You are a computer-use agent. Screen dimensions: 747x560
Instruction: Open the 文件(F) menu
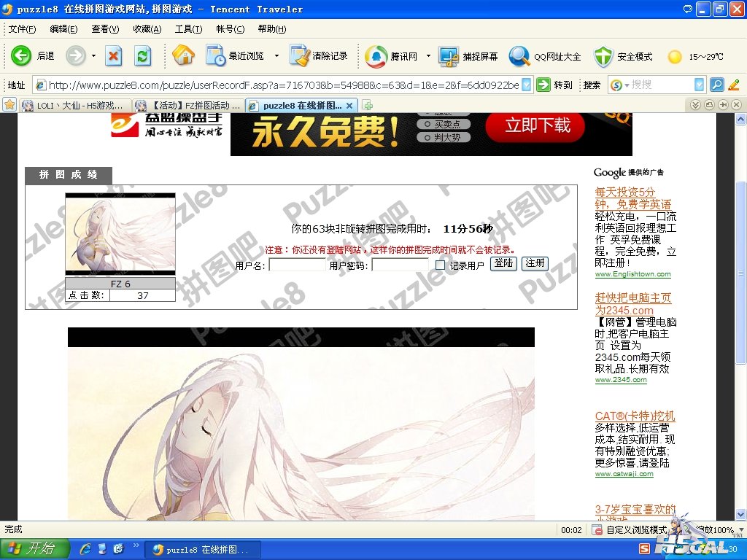(22, 29)
